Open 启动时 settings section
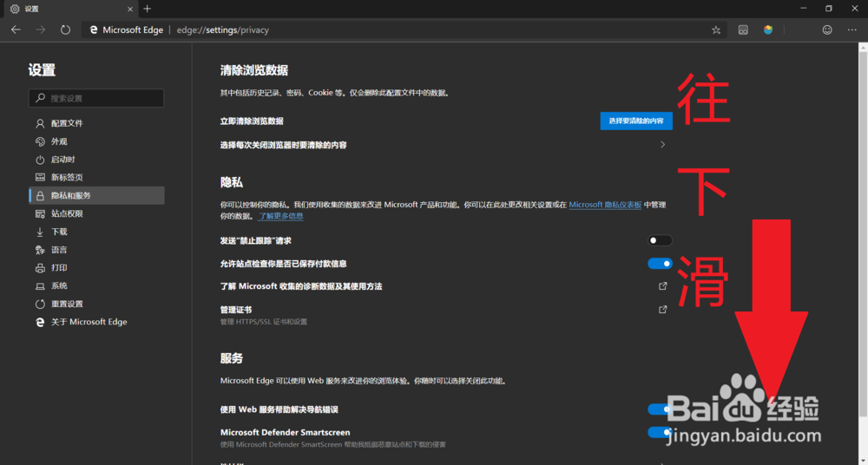The width and height of the screenshot is (868, 465). click(x=96, y=160)
